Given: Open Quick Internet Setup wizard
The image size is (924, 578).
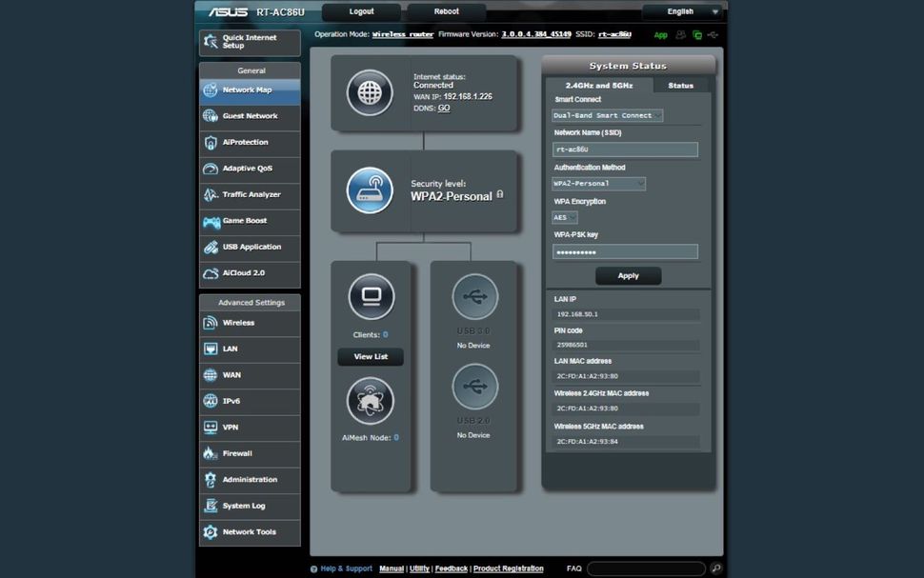Looking at the screenshot, I should (x=250, y=42).
